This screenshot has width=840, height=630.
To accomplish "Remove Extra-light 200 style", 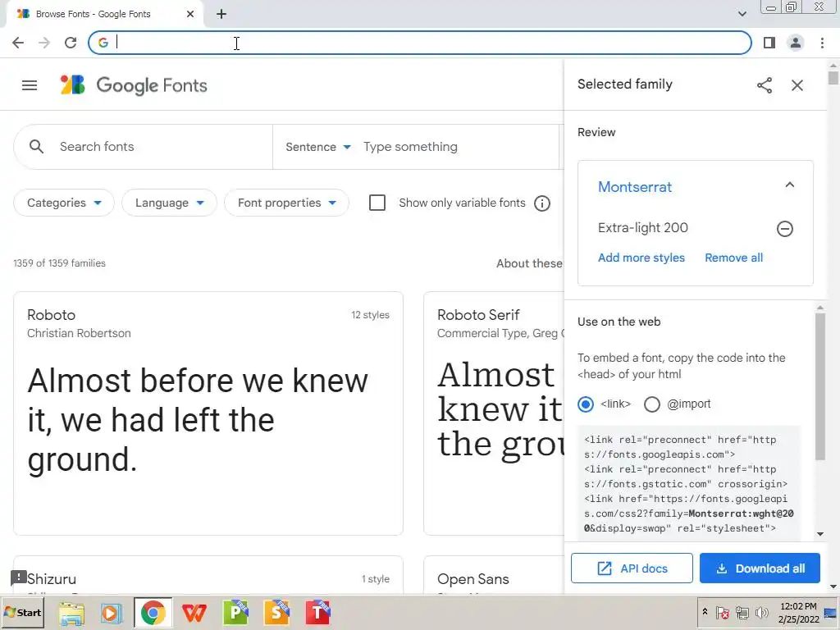I will [x=785, y=229].
